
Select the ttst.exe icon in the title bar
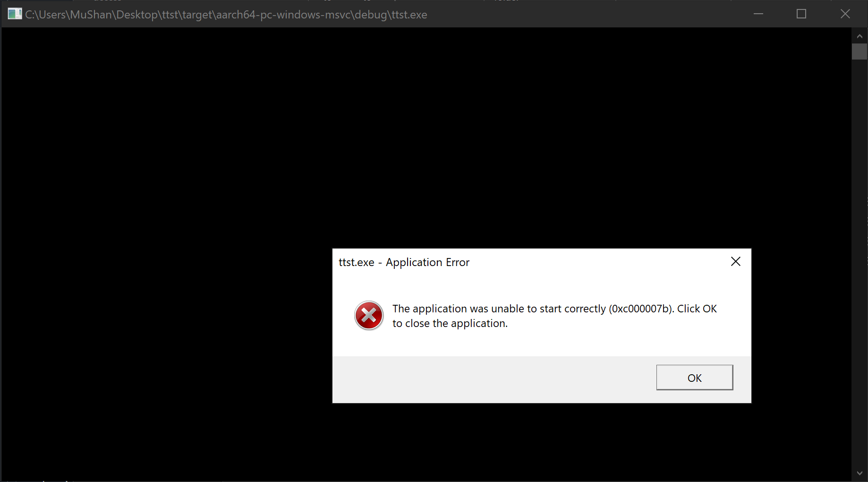click(x=14, y=14)
